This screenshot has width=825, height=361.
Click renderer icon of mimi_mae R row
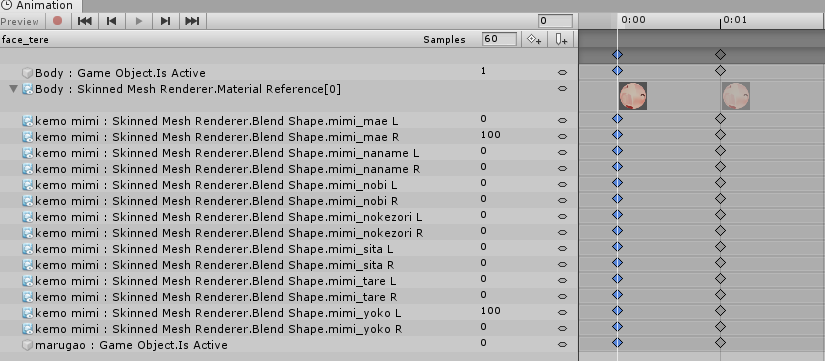(27, 137)
